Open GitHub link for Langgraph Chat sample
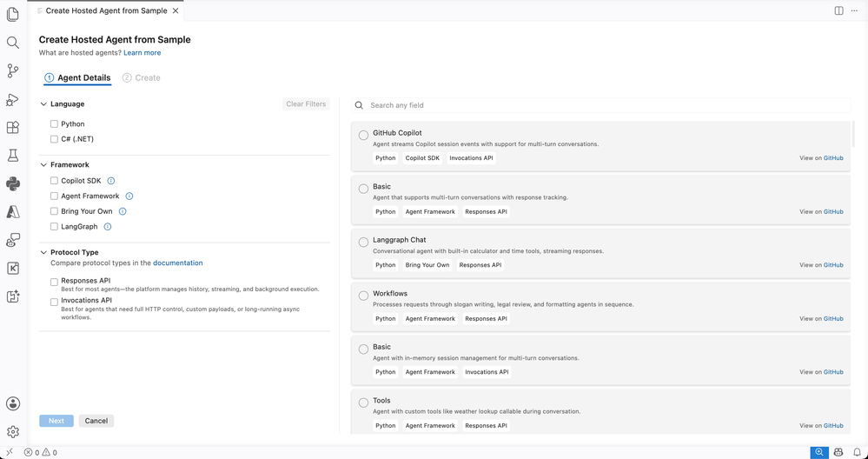The height and width of the screenshot is (459, 868). point(833,264)
